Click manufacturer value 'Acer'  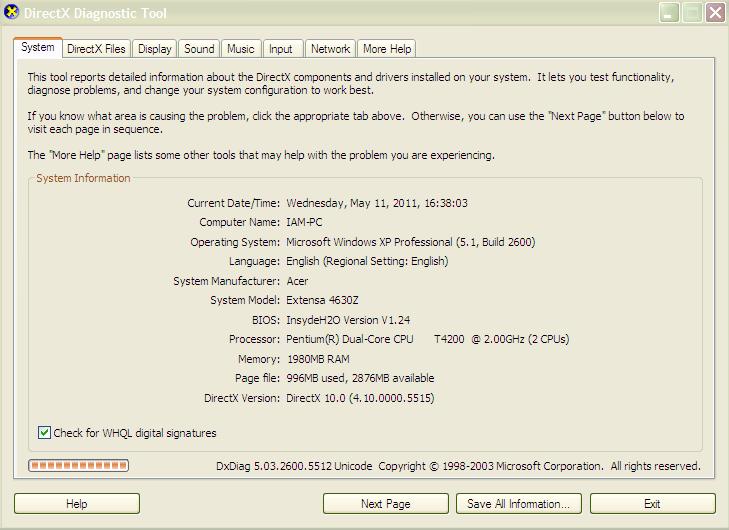pos(297,281)
